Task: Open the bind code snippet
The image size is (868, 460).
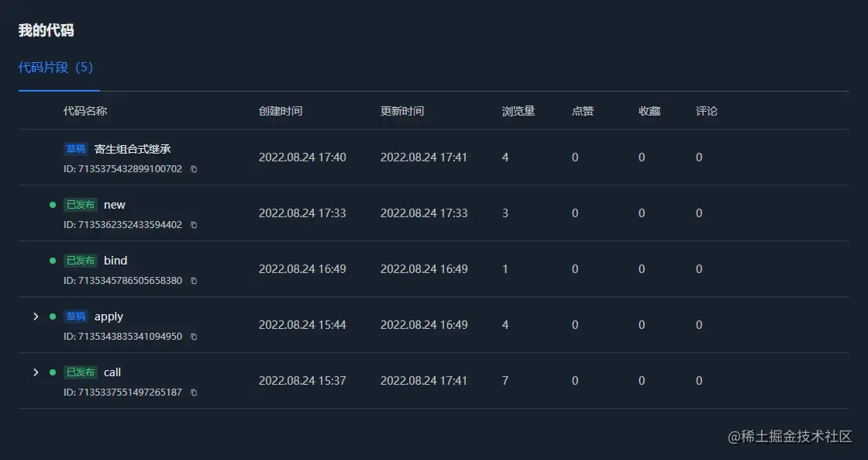Action: coord(115,260)
